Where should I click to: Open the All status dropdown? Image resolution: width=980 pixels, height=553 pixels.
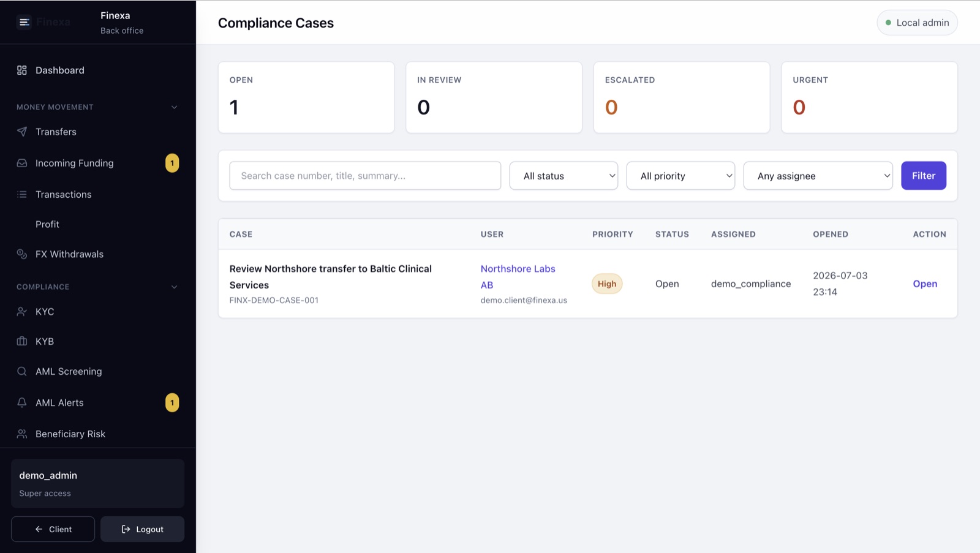(x=563, y=176)
